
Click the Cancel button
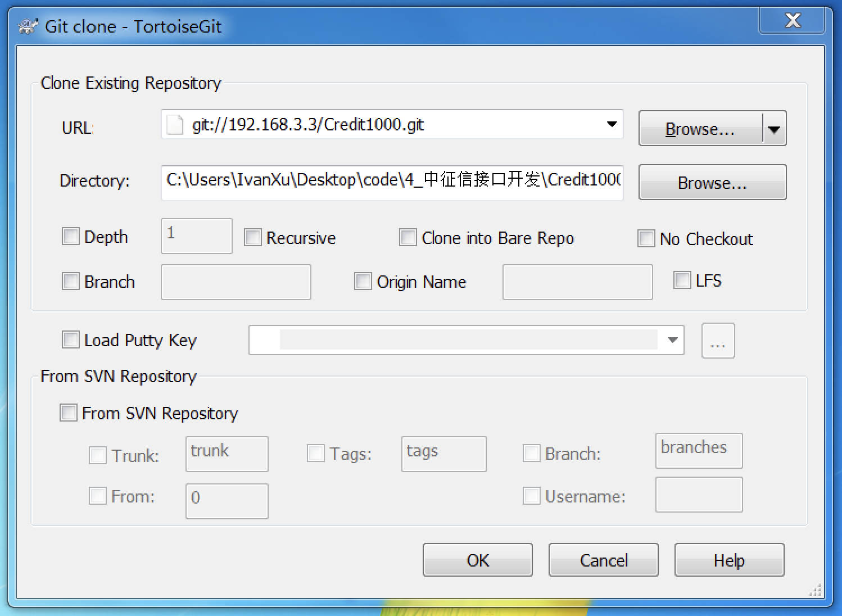click(604, 560)
